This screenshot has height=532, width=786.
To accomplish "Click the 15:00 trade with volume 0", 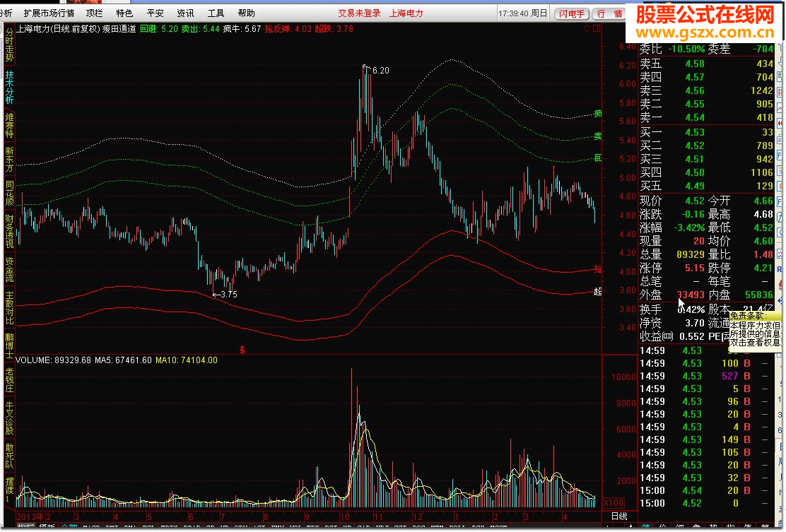I will pos(706,504).
